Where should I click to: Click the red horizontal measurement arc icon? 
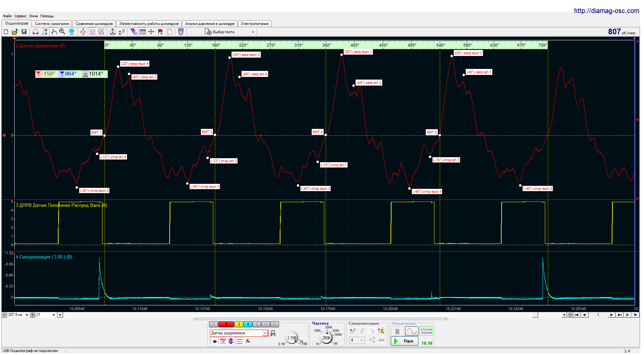pyautogui.click(x=36, y=32)
